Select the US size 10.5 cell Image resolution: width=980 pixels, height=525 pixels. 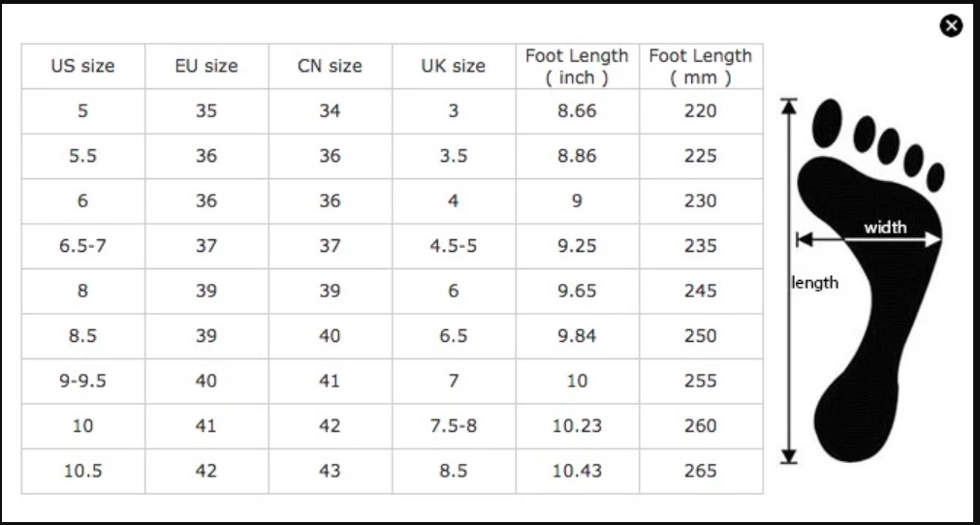tap(82, 471)
